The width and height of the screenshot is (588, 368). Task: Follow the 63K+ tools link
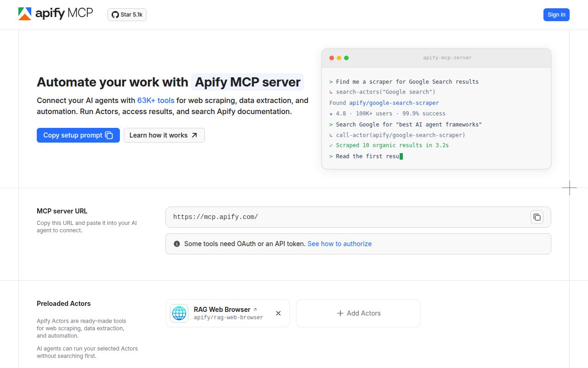(156, 100)
